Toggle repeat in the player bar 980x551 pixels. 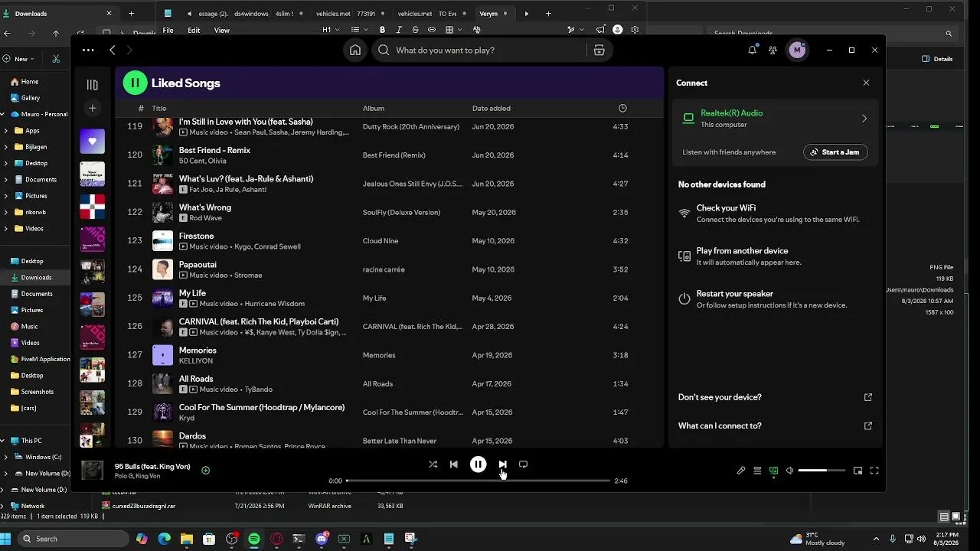click(x=523, y=464)
